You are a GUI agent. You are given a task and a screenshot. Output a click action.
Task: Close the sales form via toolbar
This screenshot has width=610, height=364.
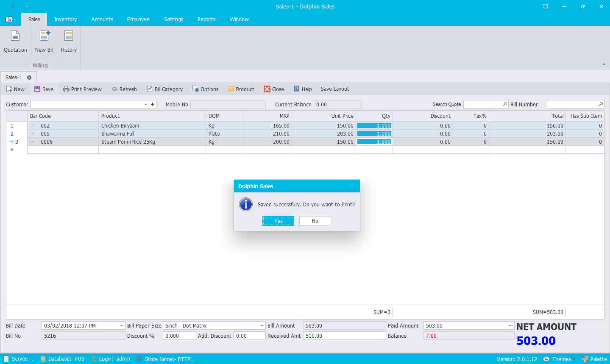point(274,89)
